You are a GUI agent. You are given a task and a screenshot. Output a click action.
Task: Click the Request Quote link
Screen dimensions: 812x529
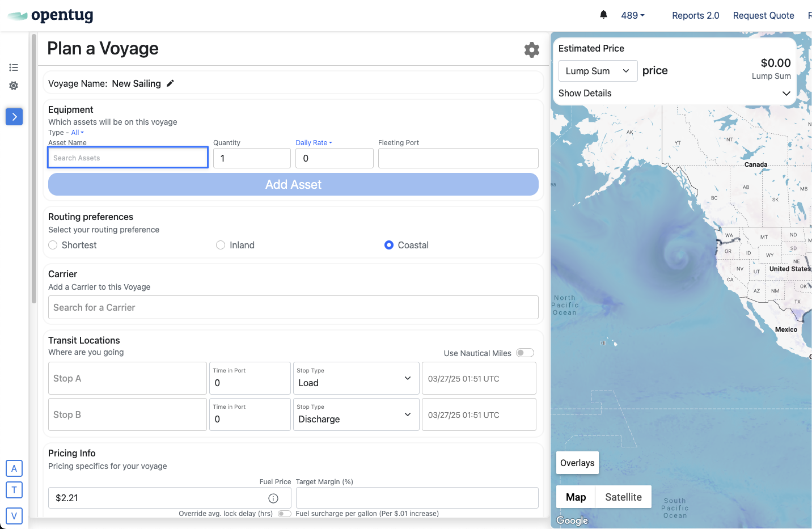tap(763, 15)
